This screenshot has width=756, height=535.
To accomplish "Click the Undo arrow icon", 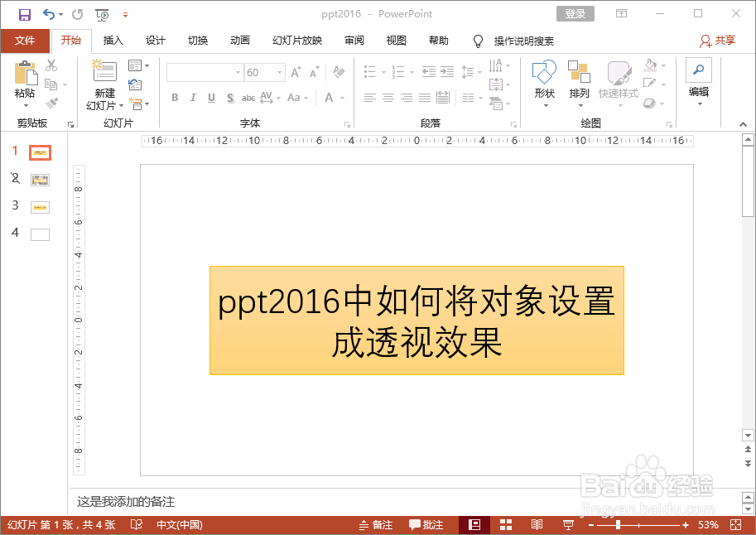I will click(x=49, y=14).
